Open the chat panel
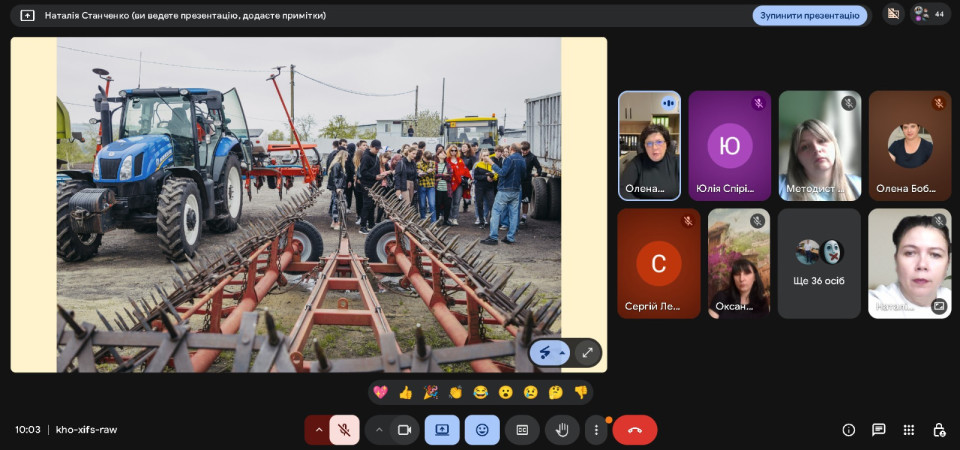Image resolution: width=960 pixels, height=450 pixels. click(x=878, y=430)
